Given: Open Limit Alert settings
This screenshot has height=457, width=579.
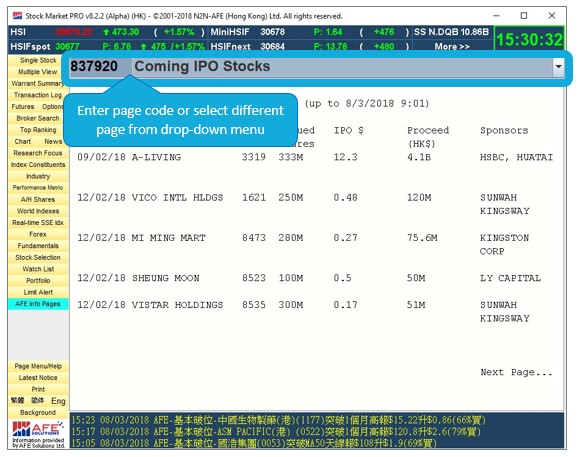Looking at the screenshot, I should click(38, 292).
